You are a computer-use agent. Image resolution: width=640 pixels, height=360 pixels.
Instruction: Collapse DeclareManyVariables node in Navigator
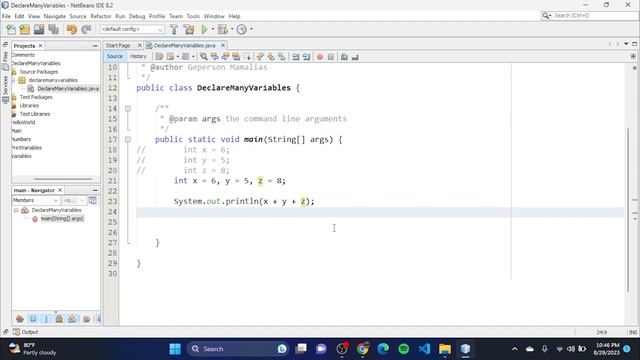coord(16,210)
